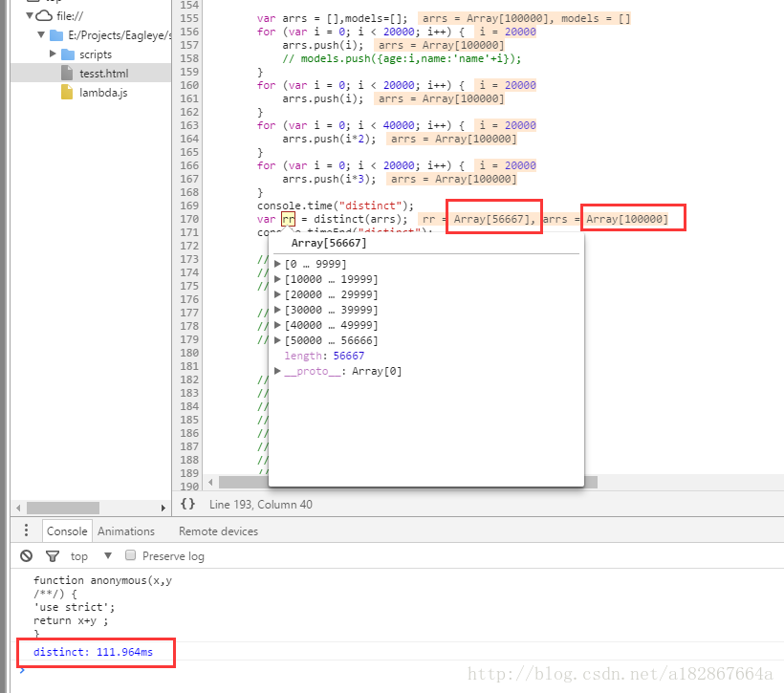The height and width of the screenshot is (693, 784).
Task: Open the Remote devices tab
Action: pos(219,531)
